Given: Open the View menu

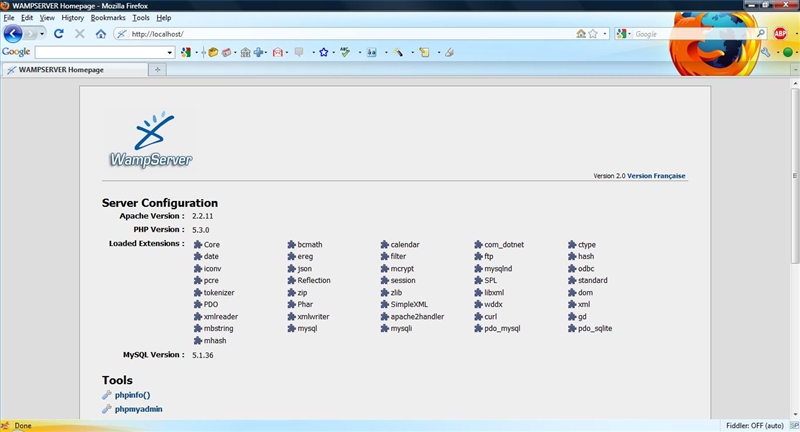Looking at the screenshot, I should point(47,17).
